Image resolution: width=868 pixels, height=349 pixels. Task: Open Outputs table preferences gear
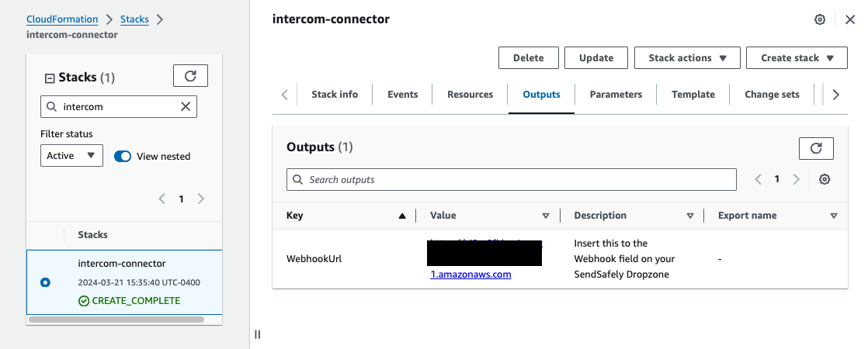click(825, 179)
